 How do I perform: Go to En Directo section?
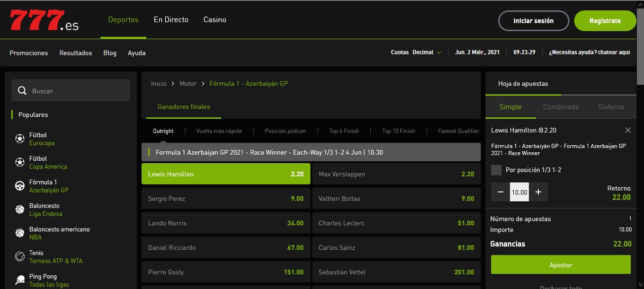click(x=171, y=20)
